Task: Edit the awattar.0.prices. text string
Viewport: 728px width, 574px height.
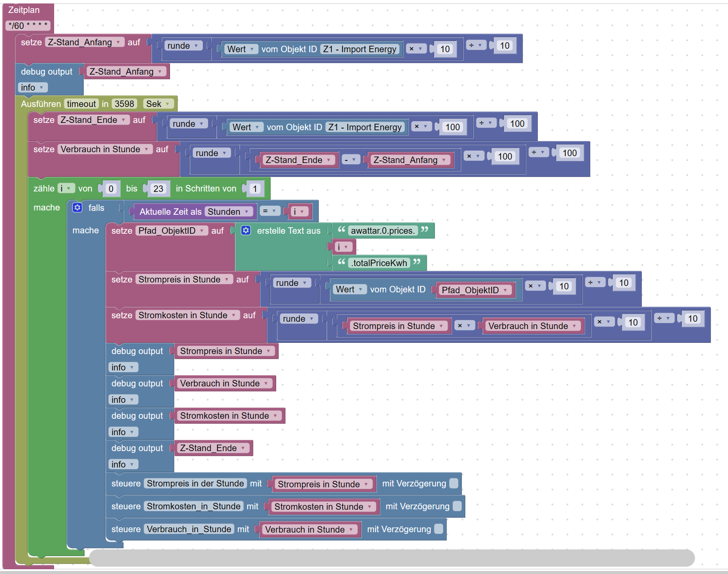Action: [383, 231]
